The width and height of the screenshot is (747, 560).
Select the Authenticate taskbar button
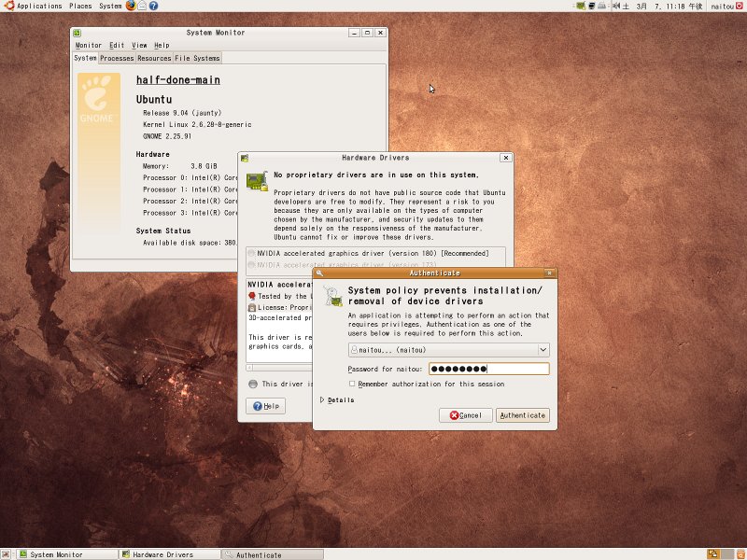[273, 554]
